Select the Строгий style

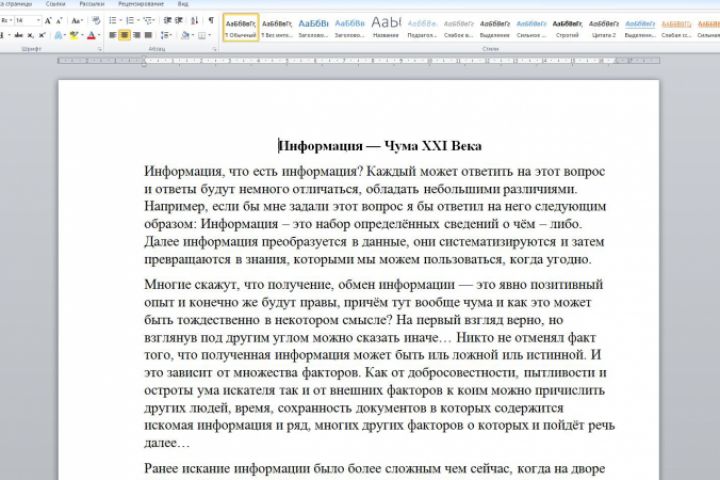click(568, 28)
